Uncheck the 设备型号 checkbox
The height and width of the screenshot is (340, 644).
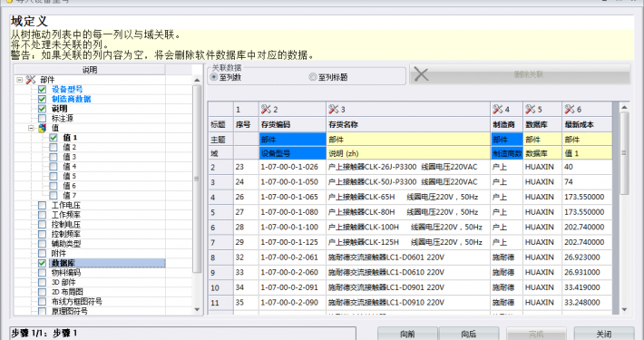(x=42, y=89)
